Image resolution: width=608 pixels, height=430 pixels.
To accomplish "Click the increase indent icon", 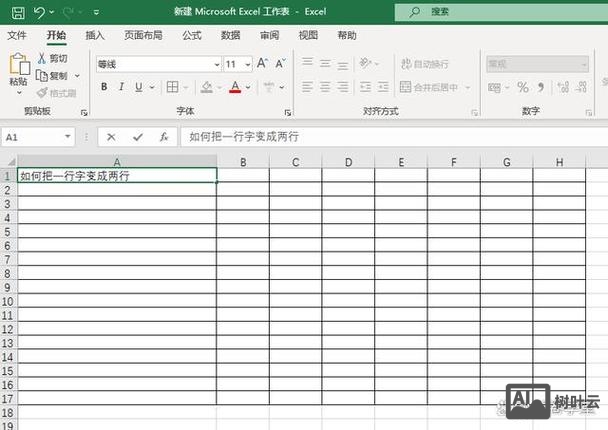I will pos(383,87).
